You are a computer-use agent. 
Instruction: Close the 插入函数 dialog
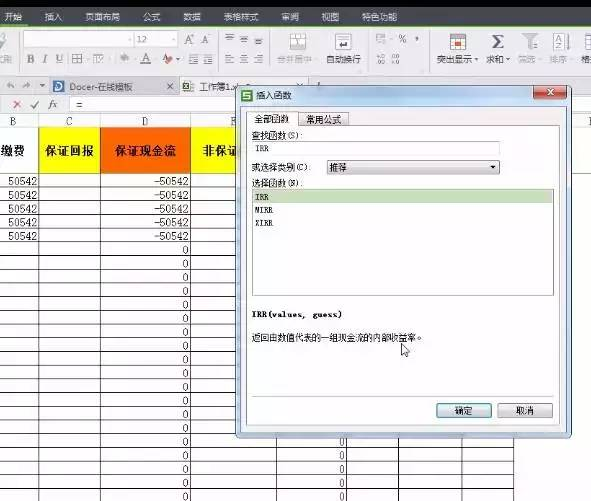pyautogui.click(x=550, y=92)
